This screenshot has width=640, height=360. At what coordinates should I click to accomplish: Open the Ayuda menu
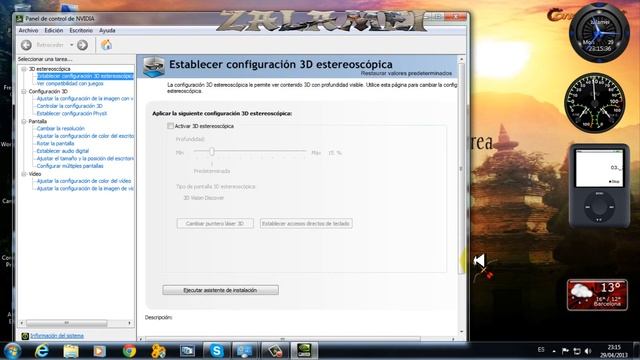(107, 31)
